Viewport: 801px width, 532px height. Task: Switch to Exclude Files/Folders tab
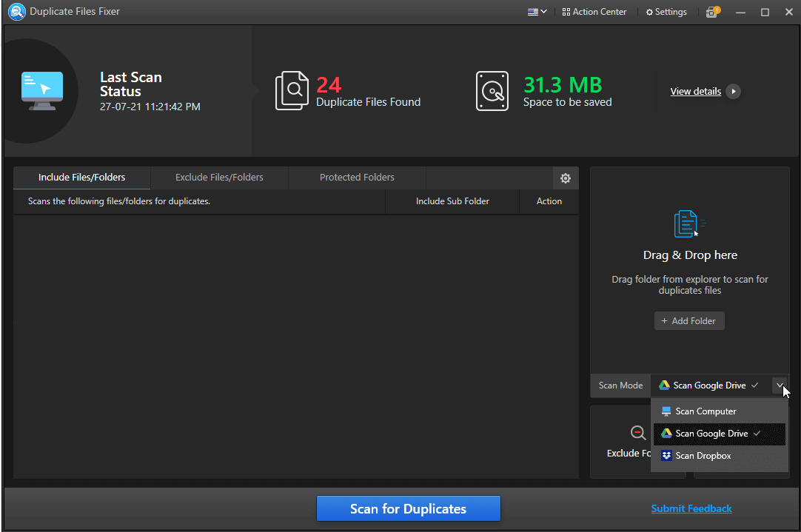tap(219, 178)
